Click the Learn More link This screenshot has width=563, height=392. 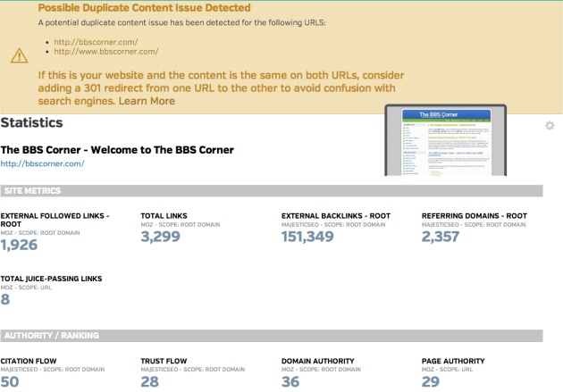[x=147, y=101]
